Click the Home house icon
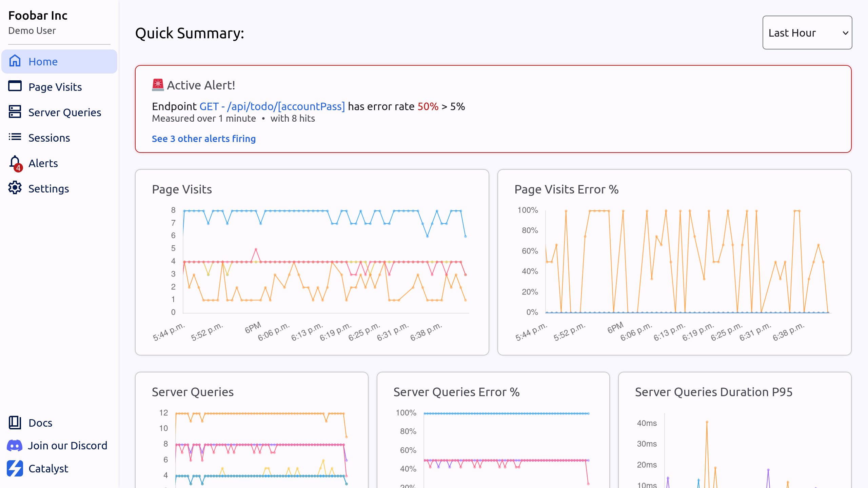Image resolution: width=868 pixels, height=488 pixels. point(15,61)
